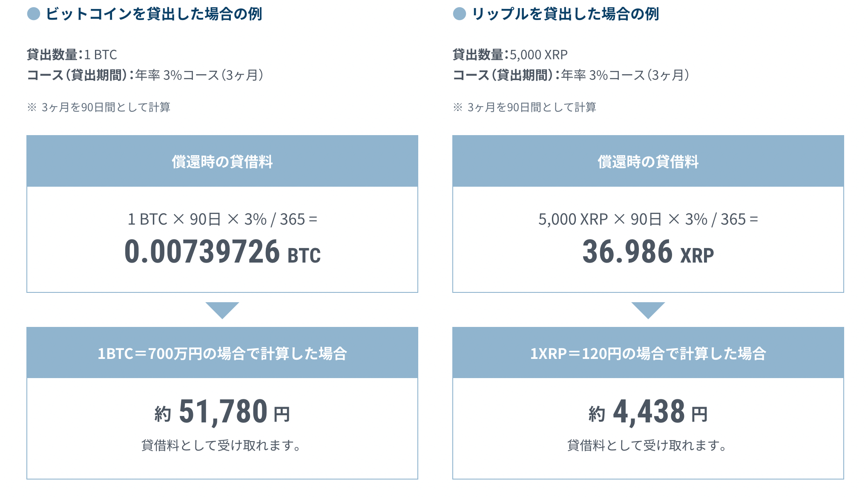Click the right 償還時の貸借料 header banner

pyautogui.click(x=648, y=162)
